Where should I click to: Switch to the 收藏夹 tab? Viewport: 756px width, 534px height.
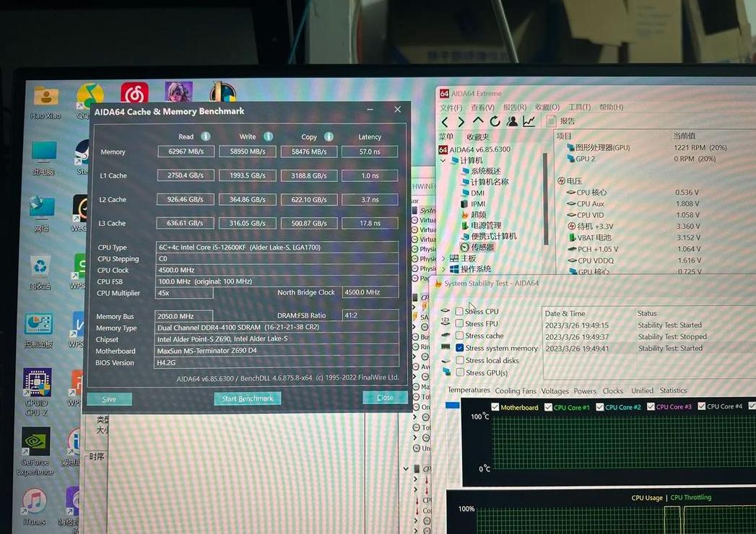478,137
